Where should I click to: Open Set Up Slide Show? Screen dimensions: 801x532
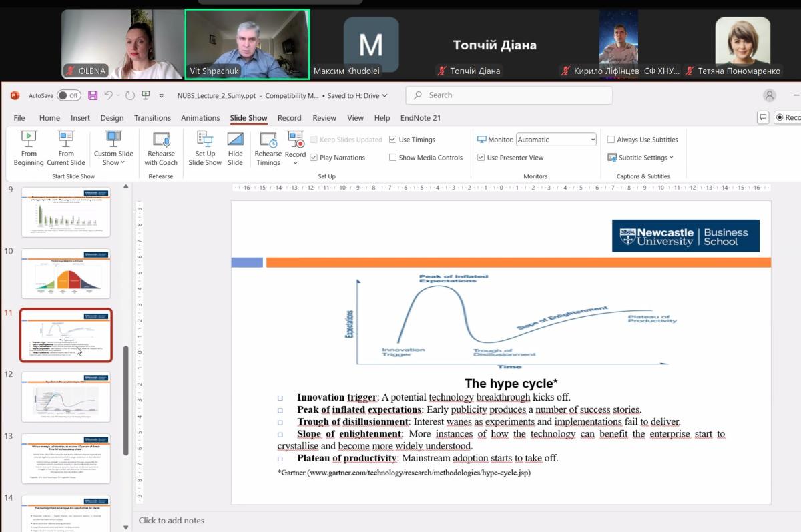coord(205,148)
